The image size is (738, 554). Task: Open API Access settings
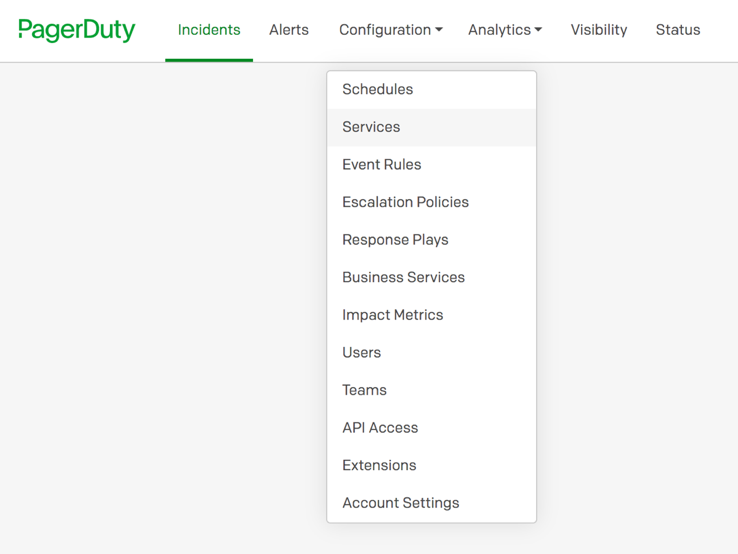[x=432, y=428]
